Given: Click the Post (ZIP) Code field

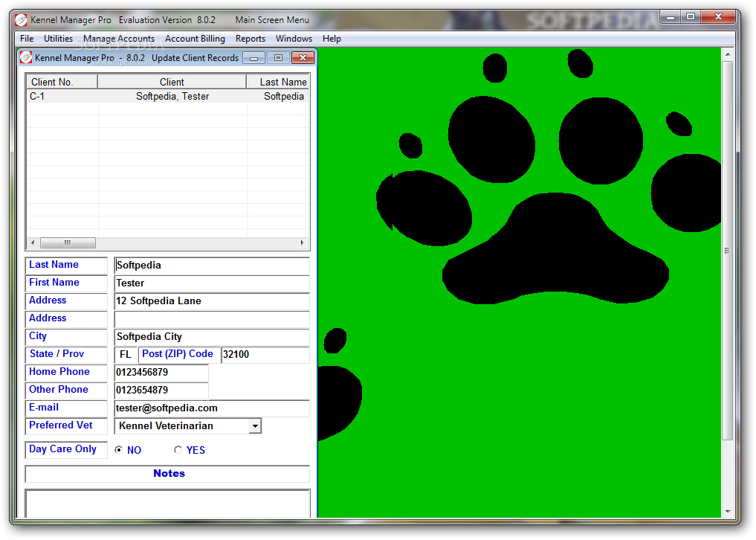Looking at the screenshot, I should (265, 355).
